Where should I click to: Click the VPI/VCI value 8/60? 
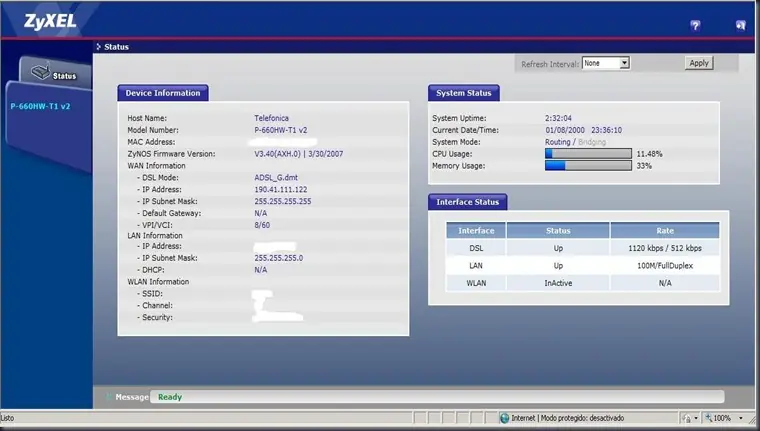point(262,225)
